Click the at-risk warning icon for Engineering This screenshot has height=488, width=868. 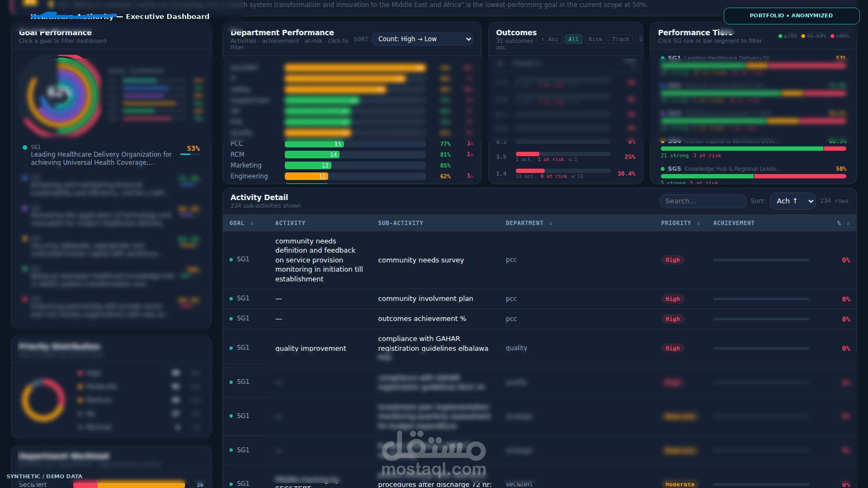pyautogui.click(x=472, y=176)
